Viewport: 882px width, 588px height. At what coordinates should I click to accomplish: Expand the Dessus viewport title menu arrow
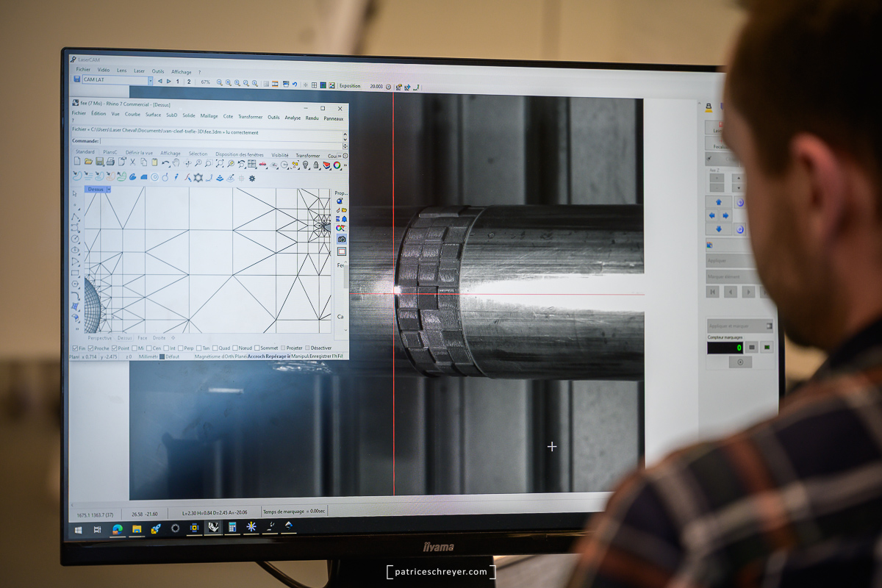[109, 189]
